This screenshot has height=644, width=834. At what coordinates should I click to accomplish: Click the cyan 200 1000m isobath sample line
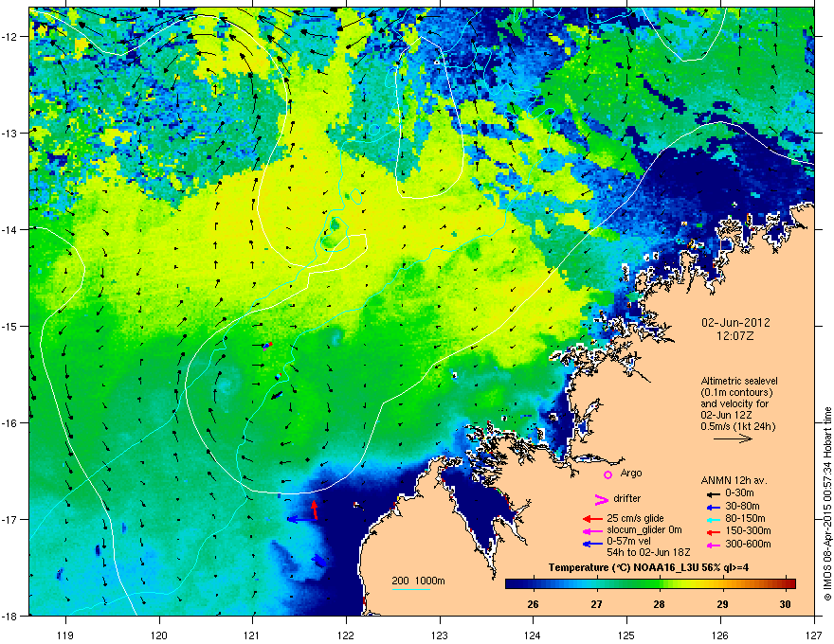tap(410, 589)
